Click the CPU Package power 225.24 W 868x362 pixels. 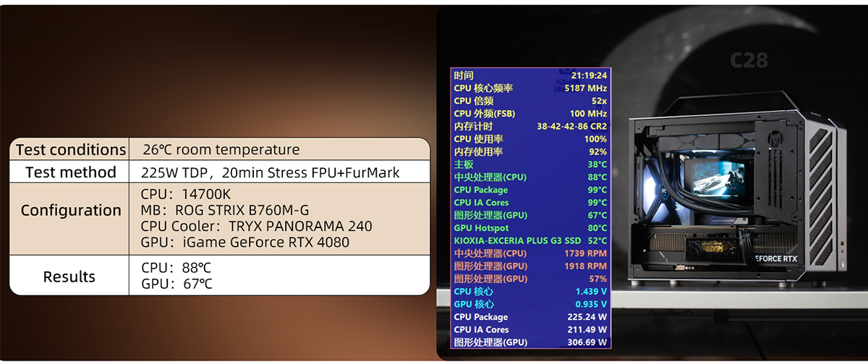[x=587, y=317]
